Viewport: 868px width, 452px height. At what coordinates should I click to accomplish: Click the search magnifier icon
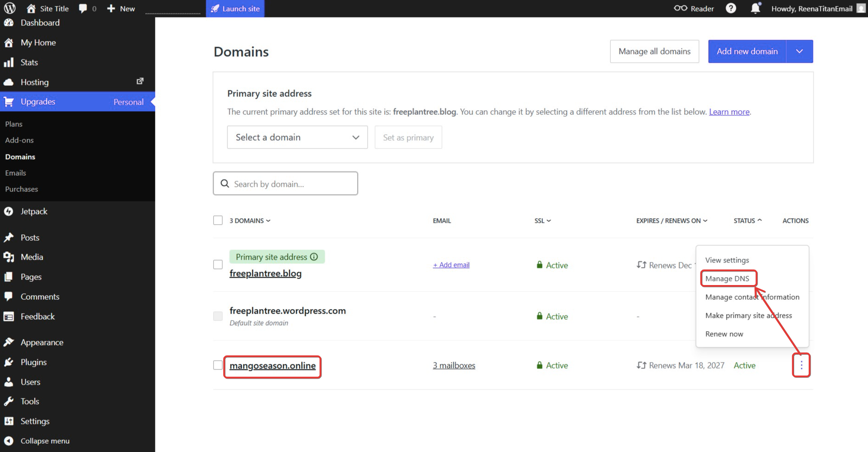225,184
